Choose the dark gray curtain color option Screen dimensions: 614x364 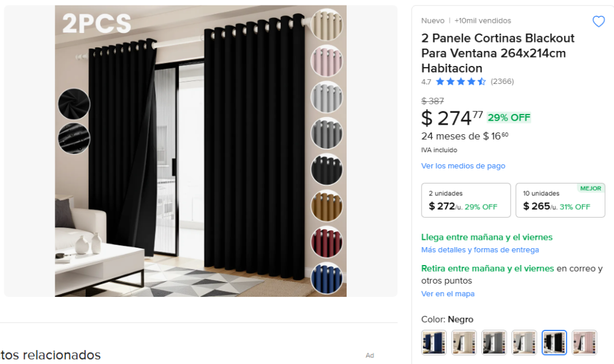(x=494, y=342)
